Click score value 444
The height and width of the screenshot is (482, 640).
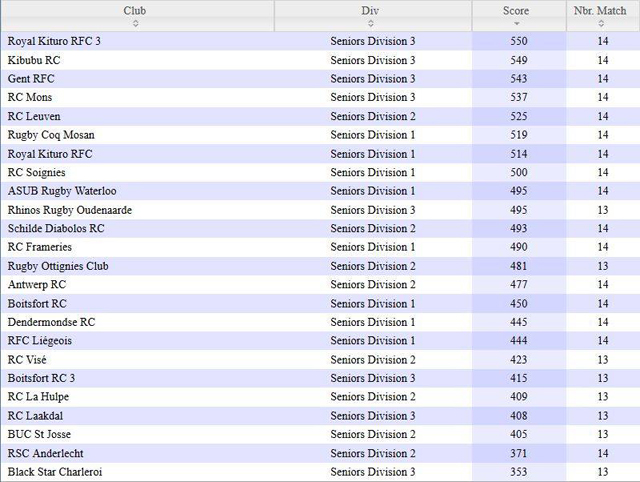[x=519, y=340]
